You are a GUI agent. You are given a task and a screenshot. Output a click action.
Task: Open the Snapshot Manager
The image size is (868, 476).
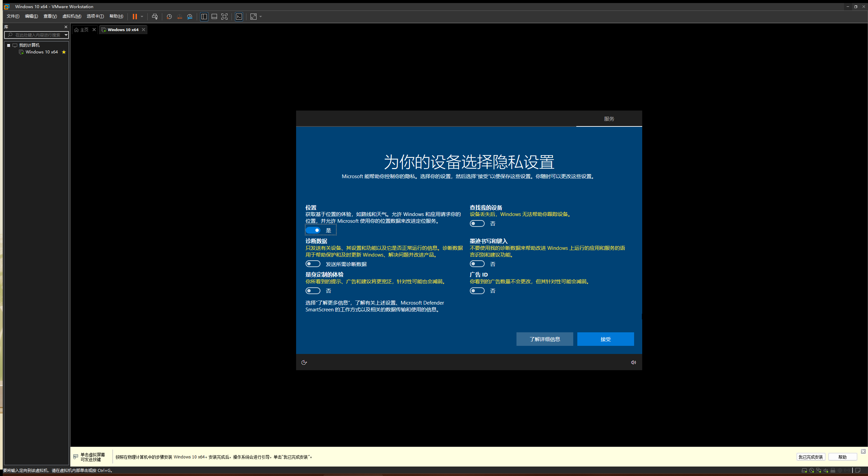190,17
